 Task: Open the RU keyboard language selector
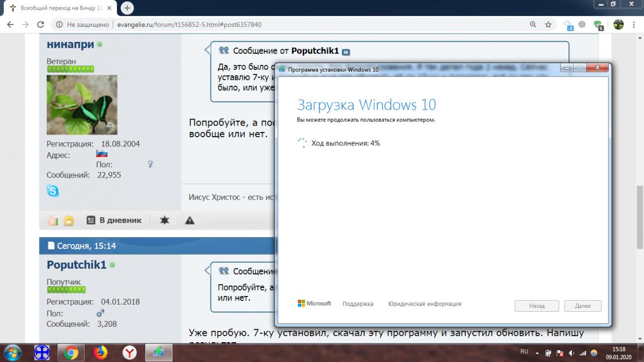tap(524, 352)
